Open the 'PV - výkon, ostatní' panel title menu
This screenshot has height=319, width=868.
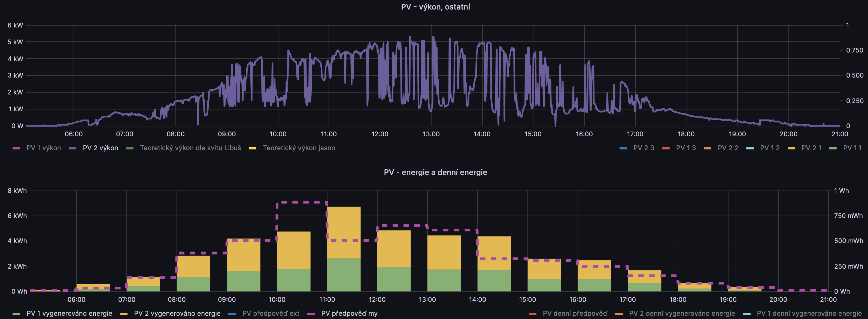[x=435, y=7]
